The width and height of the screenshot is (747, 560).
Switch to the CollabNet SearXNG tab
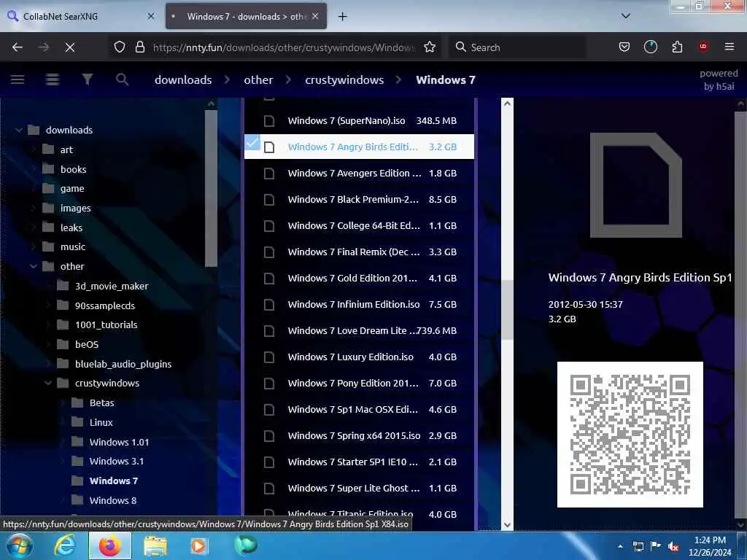point(82,17)
